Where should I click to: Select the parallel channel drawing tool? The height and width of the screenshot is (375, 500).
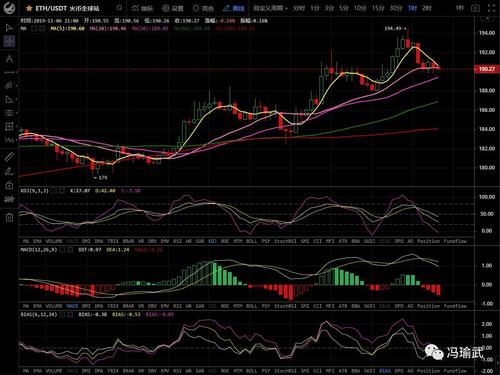pos(9,86)
